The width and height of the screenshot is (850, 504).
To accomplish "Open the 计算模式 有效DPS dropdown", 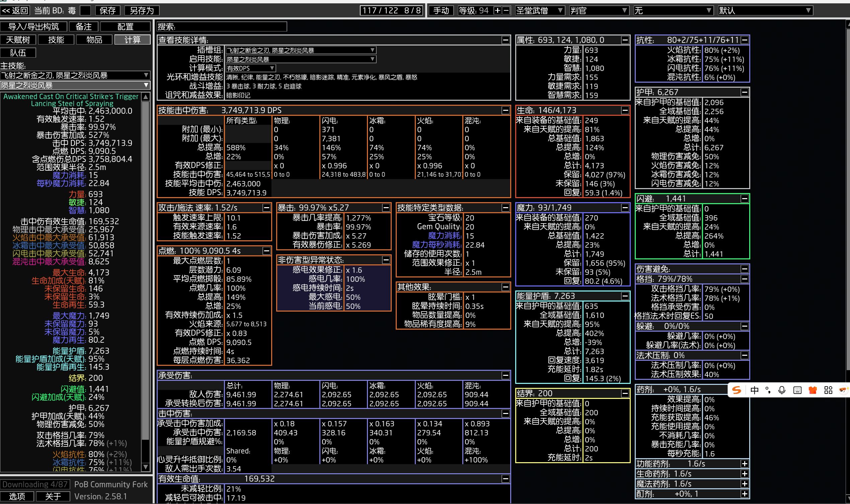I will pyautogui.click(x=251, y=68).
